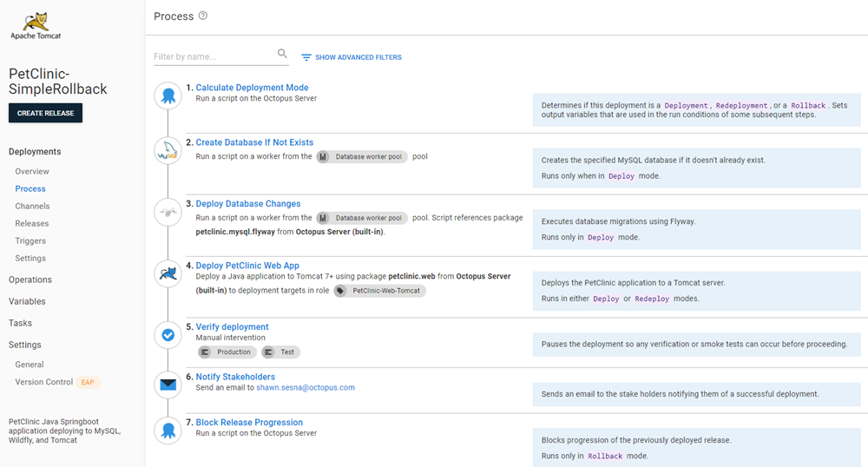This screenshot has height=467, width=868.
Task: Click the Apache Tomcat project logo
Action: coord(35,25)
